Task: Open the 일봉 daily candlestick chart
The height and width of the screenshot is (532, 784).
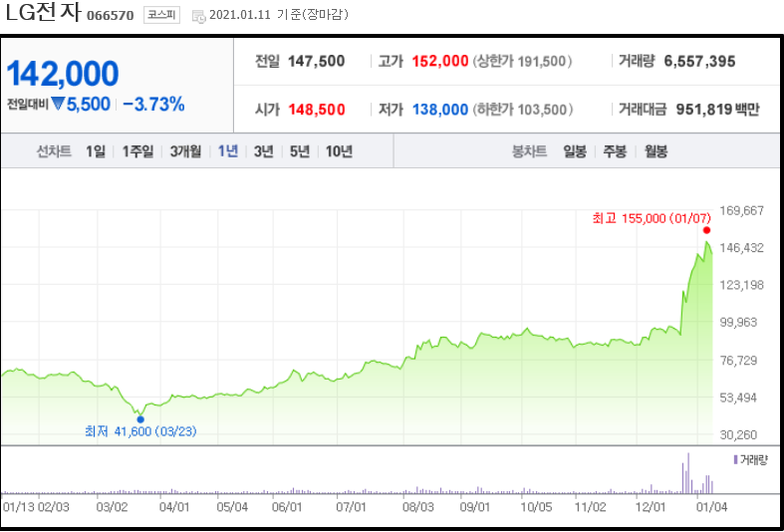Action: click(575, 151)
